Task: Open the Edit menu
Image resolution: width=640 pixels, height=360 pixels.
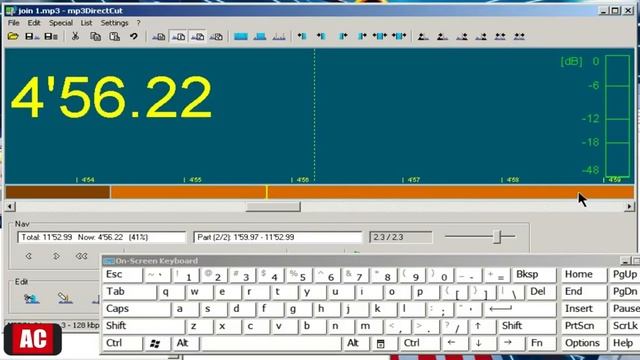Action: (x=34, y=23)
